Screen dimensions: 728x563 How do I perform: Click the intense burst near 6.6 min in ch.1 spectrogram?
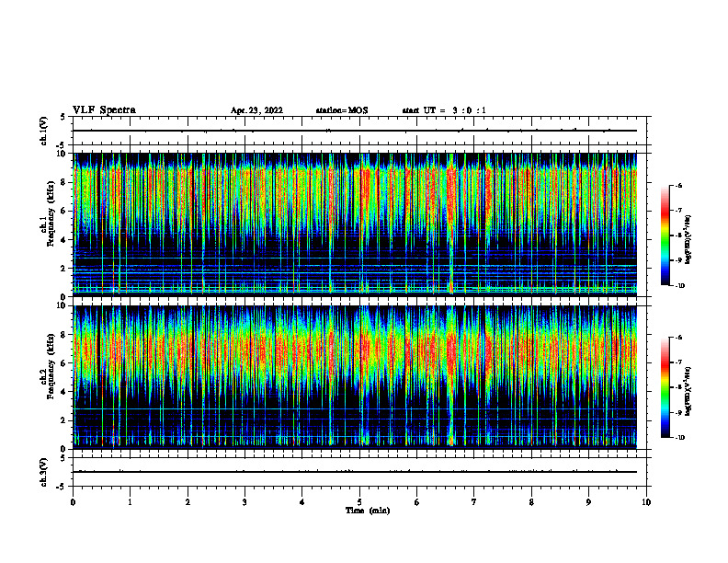[x=450, y=223]
